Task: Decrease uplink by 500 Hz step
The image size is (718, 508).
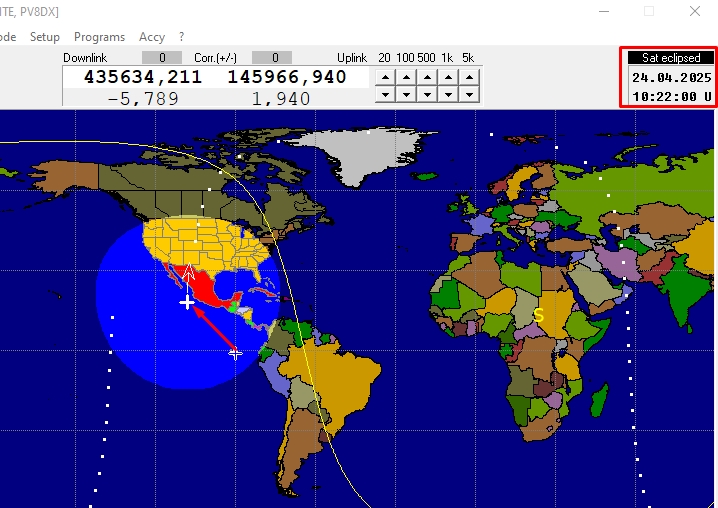Action: tap(427, 94)
